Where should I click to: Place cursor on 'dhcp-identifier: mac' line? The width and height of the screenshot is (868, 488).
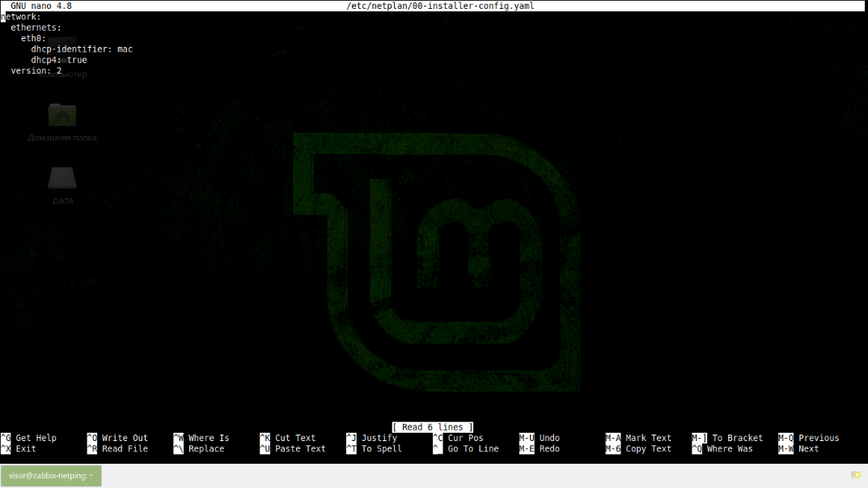point(82,49)
